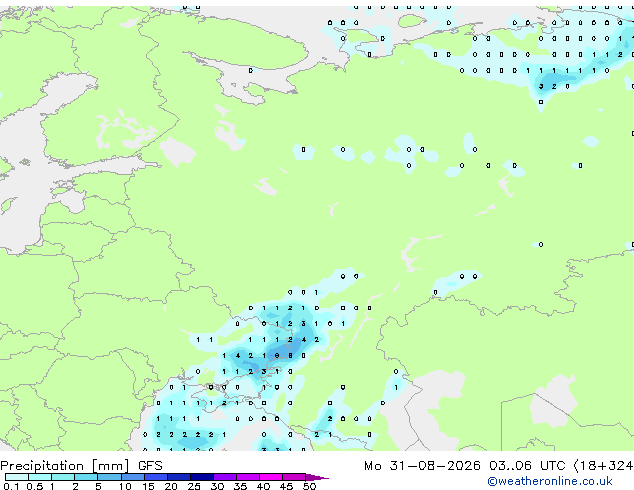Pick the 30–35 mm purple swatch
The image size is (634, 490).
coord(225,477)
